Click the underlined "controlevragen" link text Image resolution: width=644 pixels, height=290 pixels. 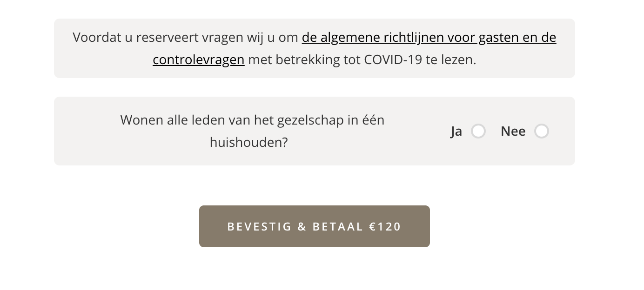[x=199, y=60]
